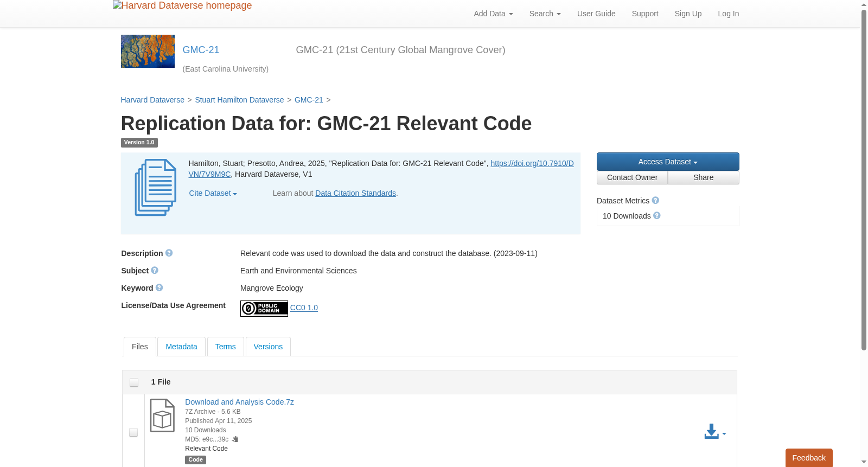Expand the Search menu in navbar
The image size is (868, 467).
545,14
